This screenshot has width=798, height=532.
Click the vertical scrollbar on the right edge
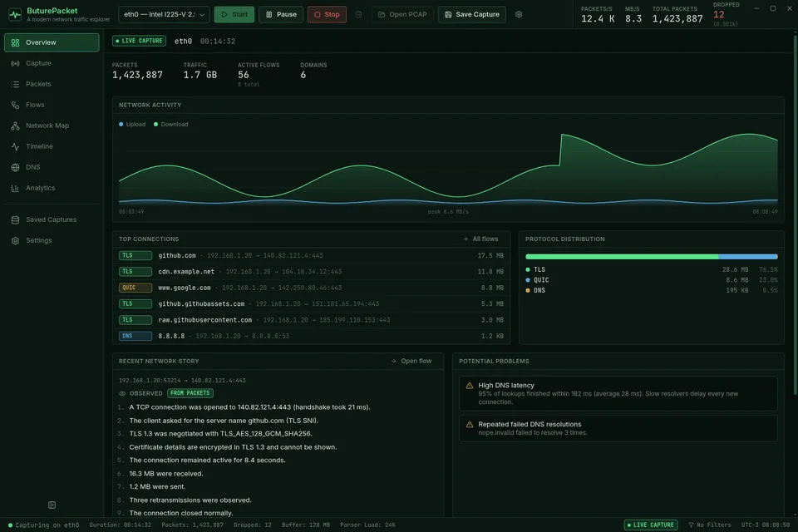coord(795,214)
